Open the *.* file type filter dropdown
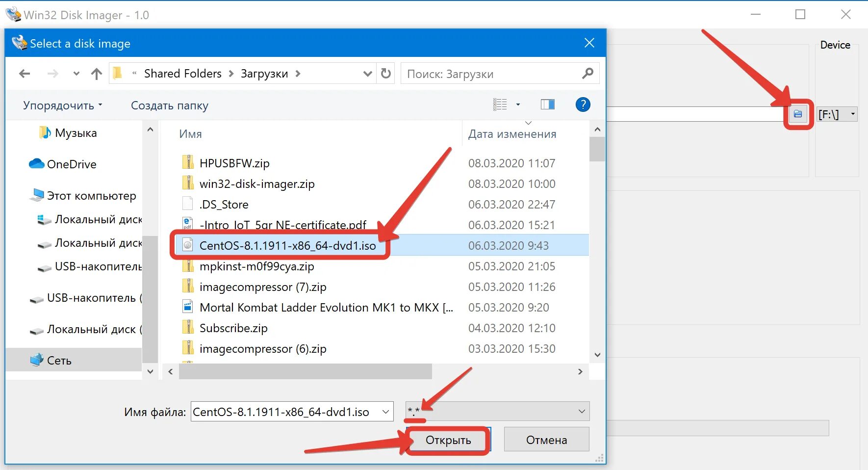Viewport: 868px width, 470px height. coord(497,411)
